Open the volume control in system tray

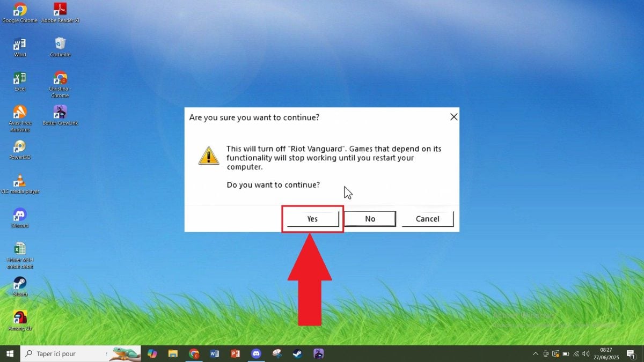point(587,353)
